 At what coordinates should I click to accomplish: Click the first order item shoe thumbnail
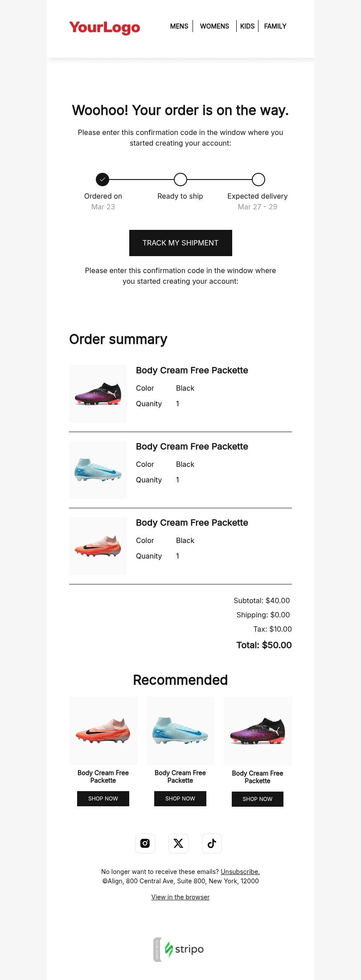click(98, 394)
